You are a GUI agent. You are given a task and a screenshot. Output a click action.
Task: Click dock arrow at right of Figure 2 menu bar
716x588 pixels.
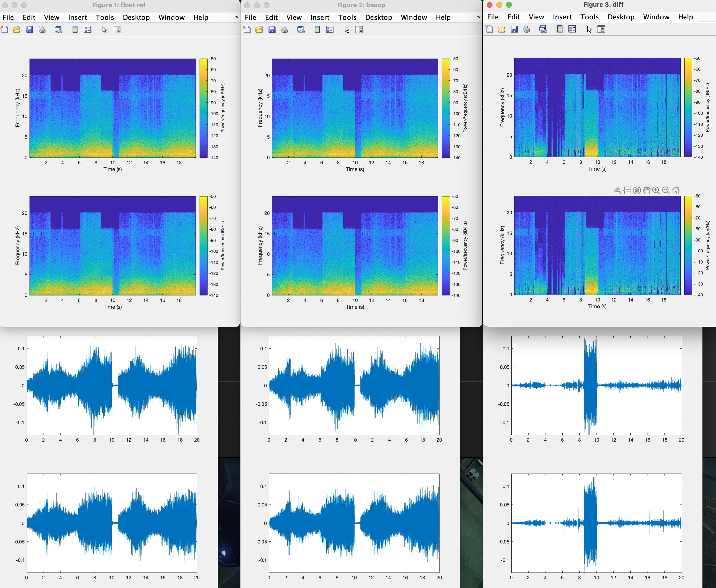click(478, 17)
